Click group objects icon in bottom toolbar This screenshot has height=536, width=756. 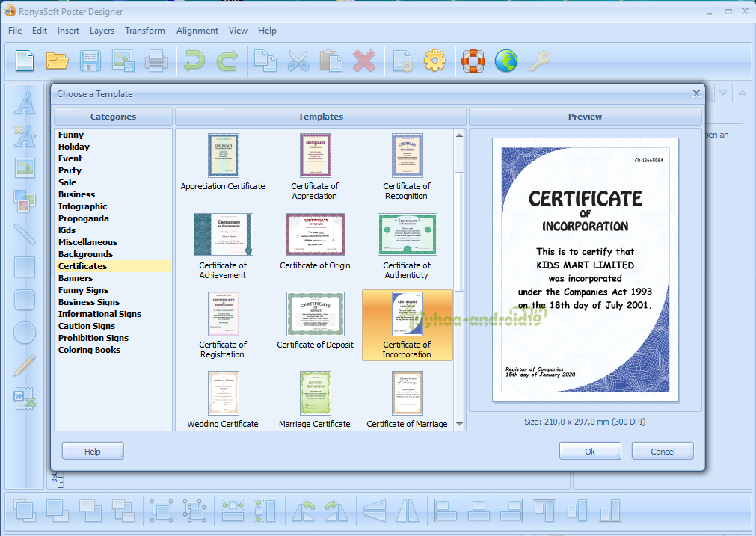point(162,511)
